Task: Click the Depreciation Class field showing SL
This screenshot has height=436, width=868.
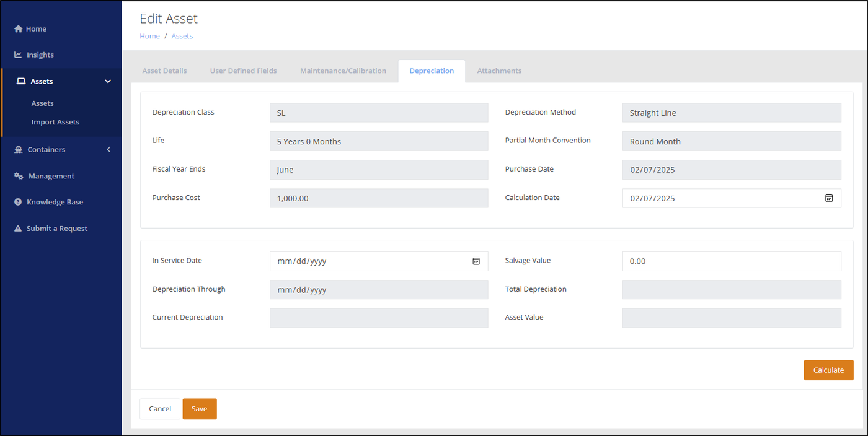Action: (x=379, y=113)
